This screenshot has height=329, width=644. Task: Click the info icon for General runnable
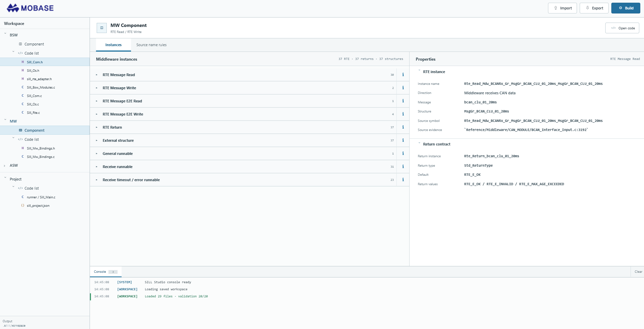403,154
